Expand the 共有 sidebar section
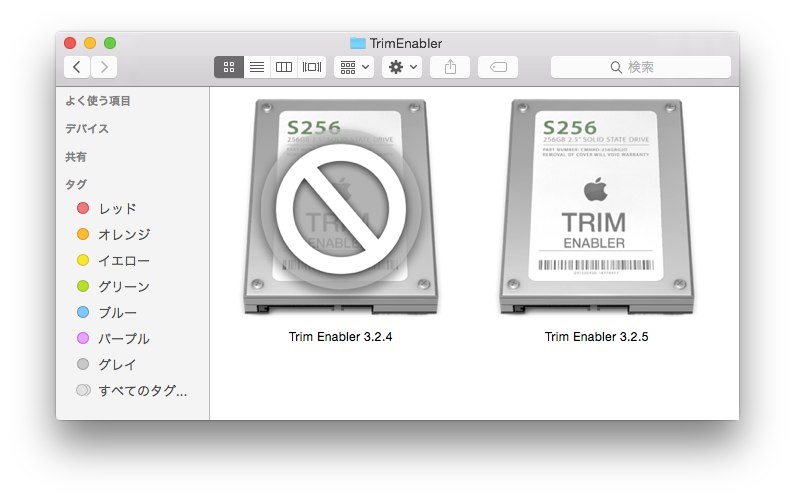The width and height of the screenshot is (795, 500). tap(76, 157)
